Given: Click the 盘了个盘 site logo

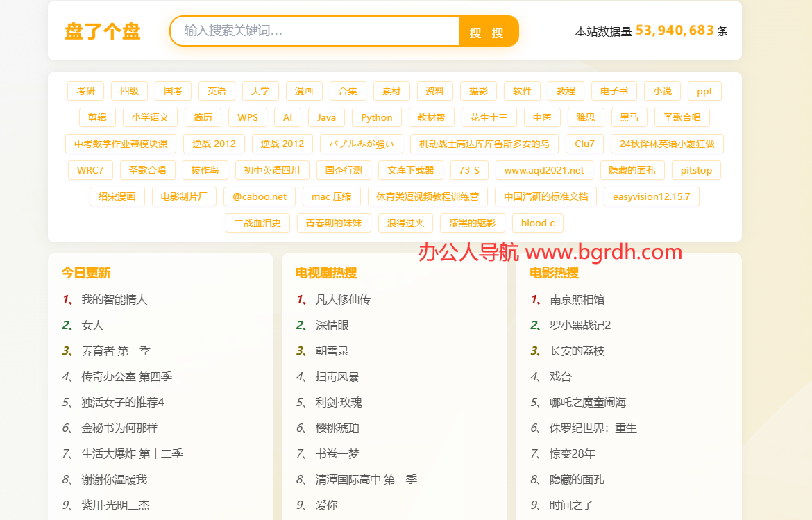Looking at the screenshot, I should point(103,31).
